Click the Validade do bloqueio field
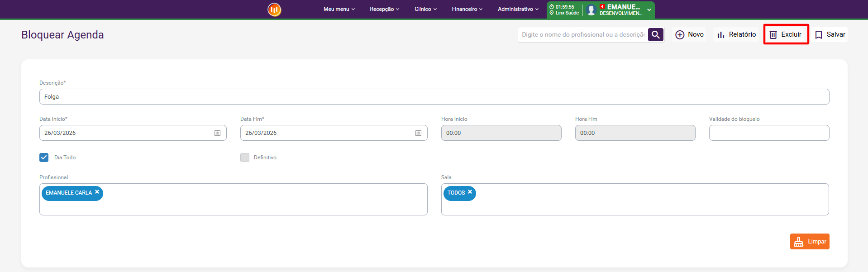 (x=769, y=133)
